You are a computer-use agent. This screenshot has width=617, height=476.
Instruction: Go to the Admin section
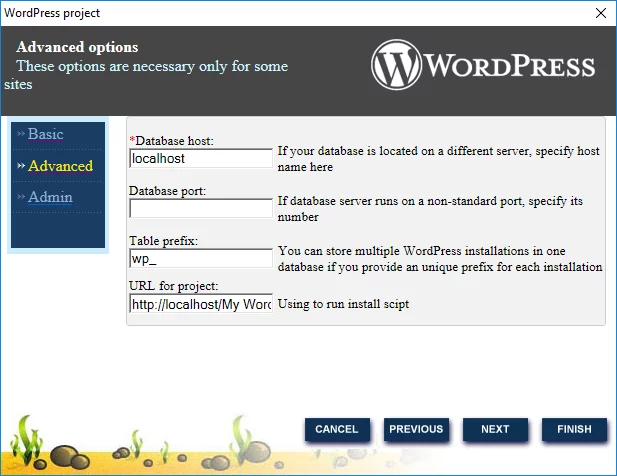click(x=50, y=197)
